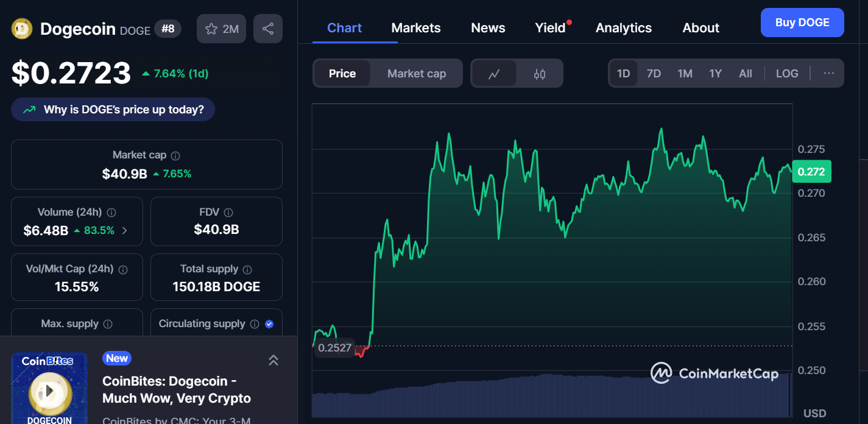Expand the CoinBites banner double chevron
Image resolution: width=868 pixels, height=424 pixels.
[x=273, y=360]
